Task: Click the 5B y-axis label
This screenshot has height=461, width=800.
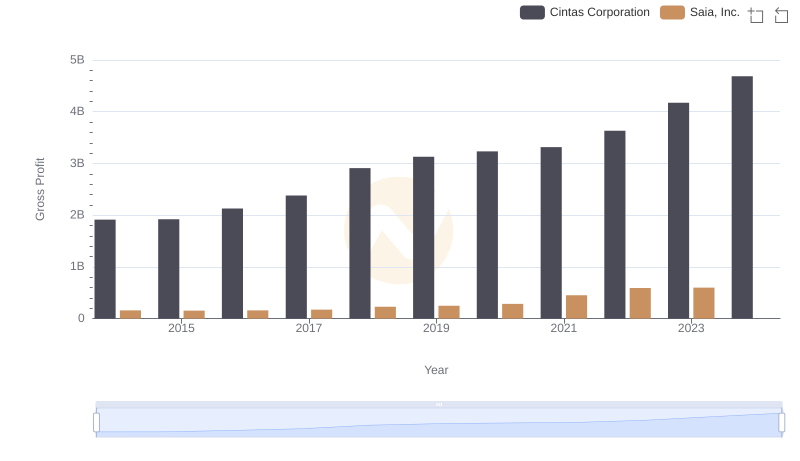Action: pyautogui.click(x=77, y=60)
